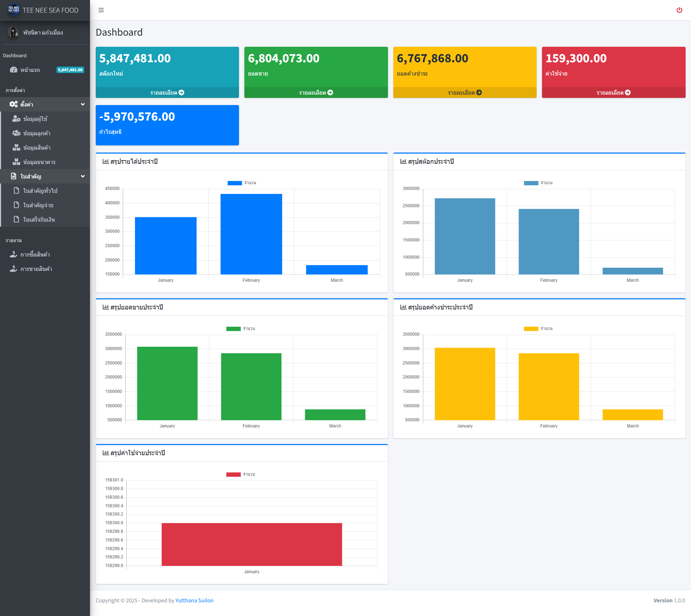Click the การซื้อสินค้า purchase report icon
691x616 pixels.
13,254
